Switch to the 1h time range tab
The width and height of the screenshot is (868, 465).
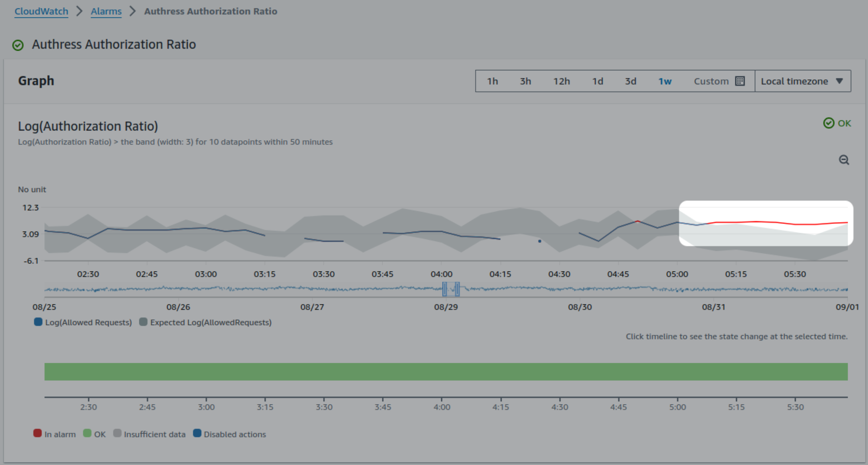[x=493, y=81]
